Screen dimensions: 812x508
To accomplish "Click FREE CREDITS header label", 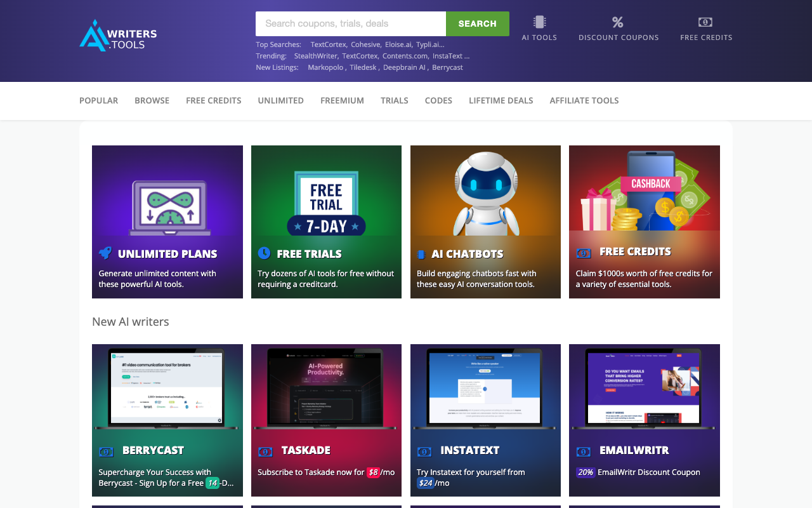I will 706,37.
